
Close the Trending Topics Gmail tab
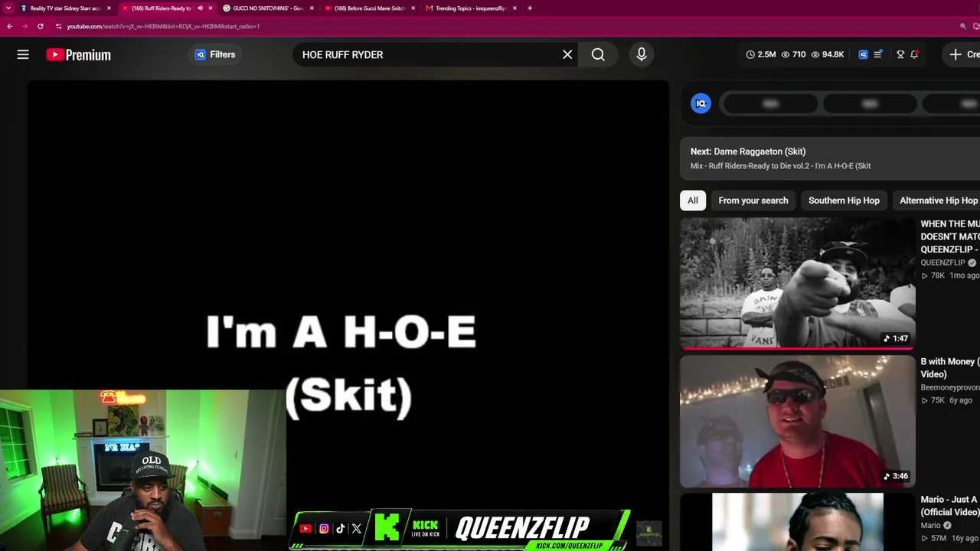(x=514, y=8)
